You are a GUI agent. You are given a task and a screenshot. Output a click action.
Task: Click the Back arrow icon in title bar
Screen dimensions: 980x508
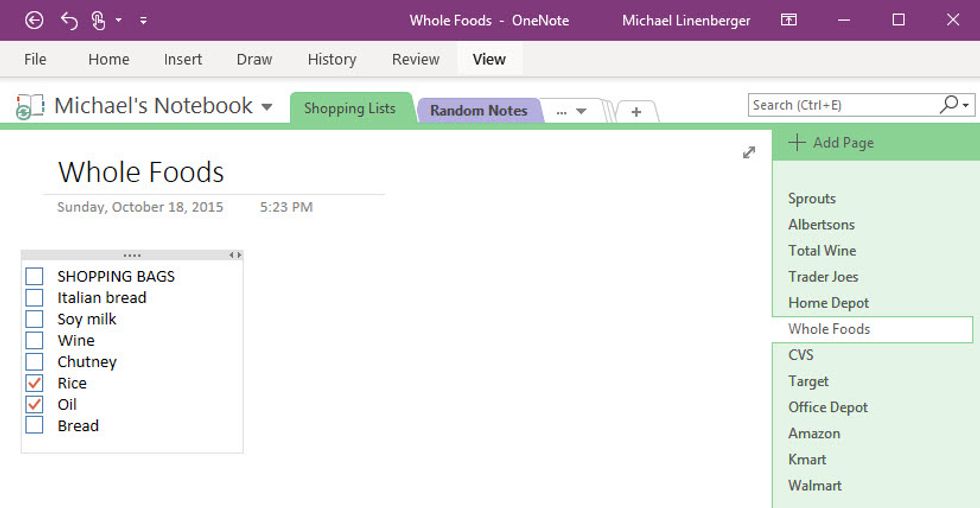35,20
